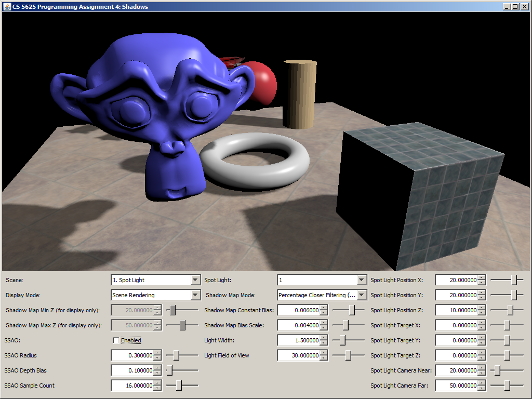This screenshot has height=399, width=532.
Task: Click the Shadow Map Bias Scale field
Action: [x=299, y=325]
